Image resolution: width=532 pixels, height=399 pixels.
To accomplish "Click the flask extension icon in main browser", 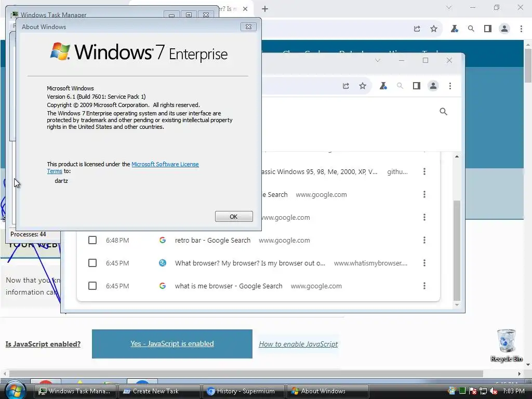I will click(x=454, y=29).
